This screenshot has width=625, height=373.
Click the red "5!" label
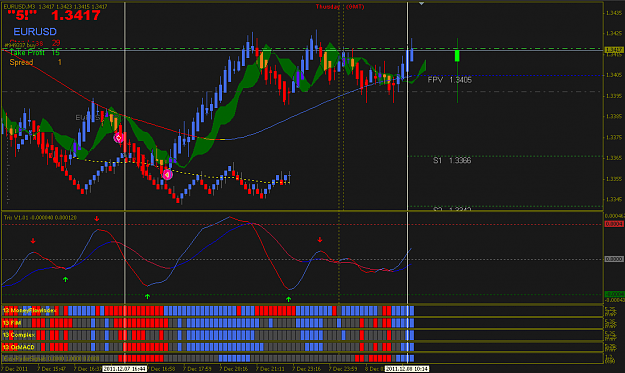tap(22, 16)
